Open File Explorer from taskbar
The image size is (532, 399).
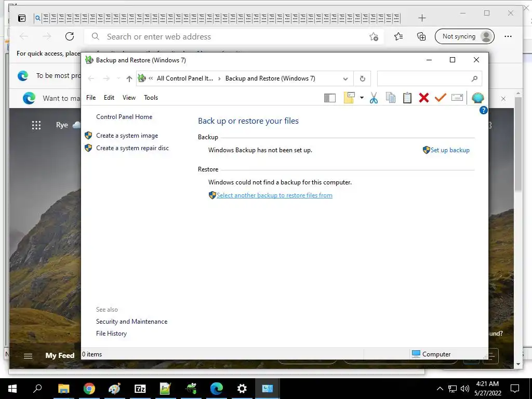pos(63,389)
